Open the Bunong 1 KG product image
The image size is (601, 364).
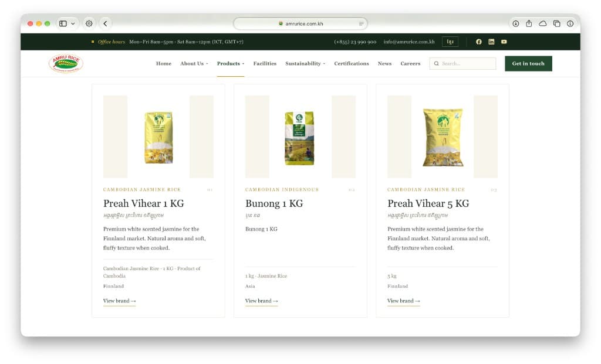300,137
